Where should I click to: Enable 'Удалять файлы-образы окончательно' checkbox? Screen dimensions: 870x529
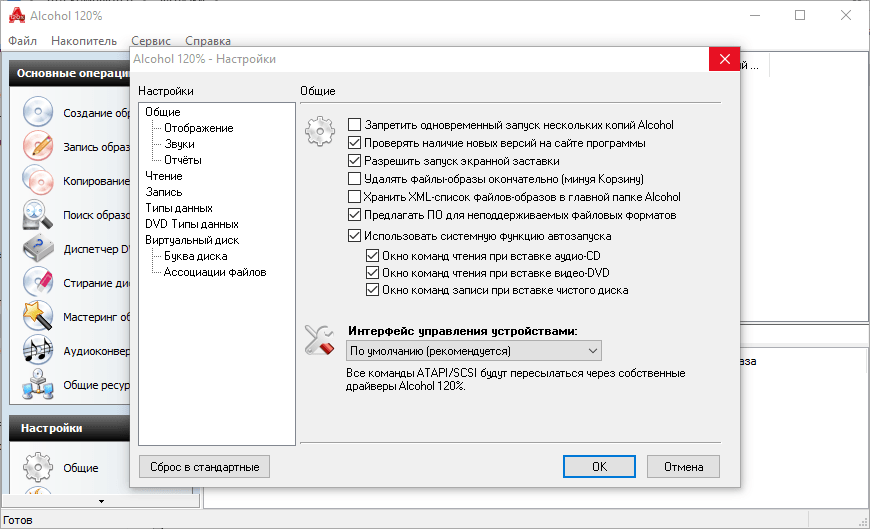coord(354,179)
